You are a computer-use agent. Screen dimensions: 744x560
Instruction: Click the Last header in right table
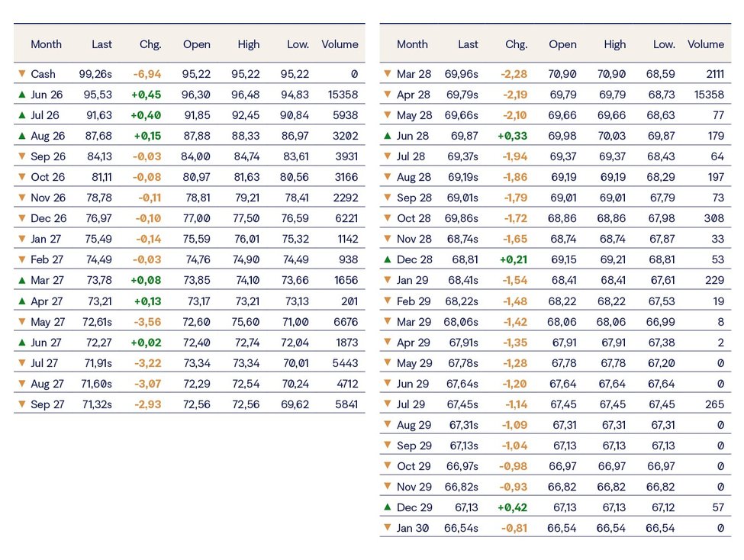tap(468, 44)
